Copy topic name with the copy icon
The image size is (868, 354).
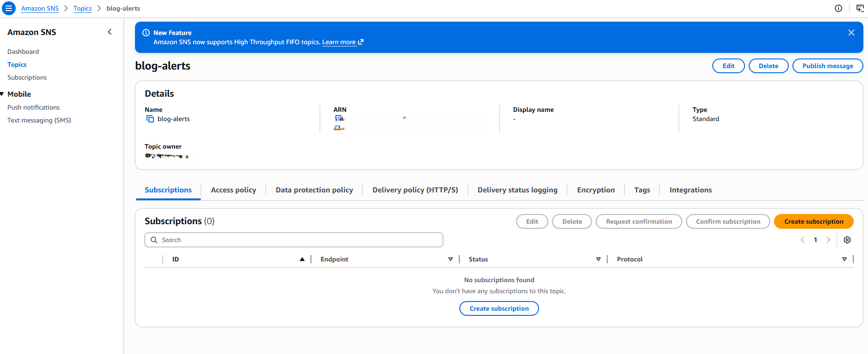click(150, 119)
